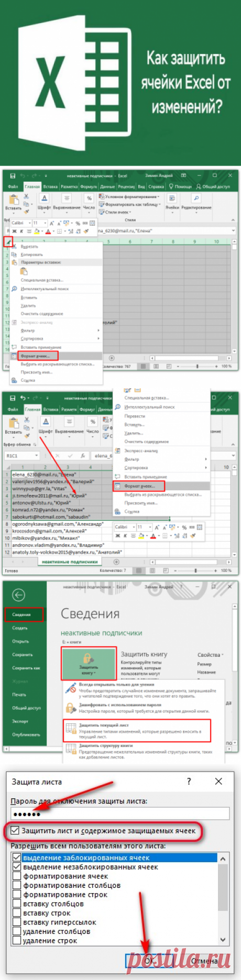Click the Число percent icon in email-list window
The image size is (241, 980).
pos(93,422)
